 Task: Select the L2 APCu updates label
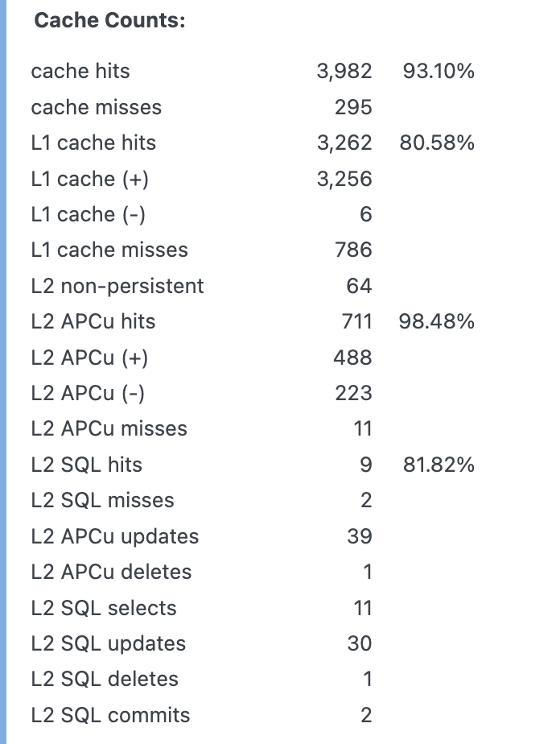coord(115,536)
